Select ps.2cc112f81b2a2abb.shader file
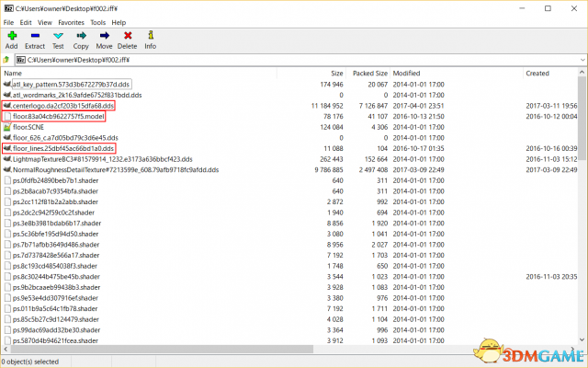This screenshot has height=368, width=588. [x=55, y=201]
